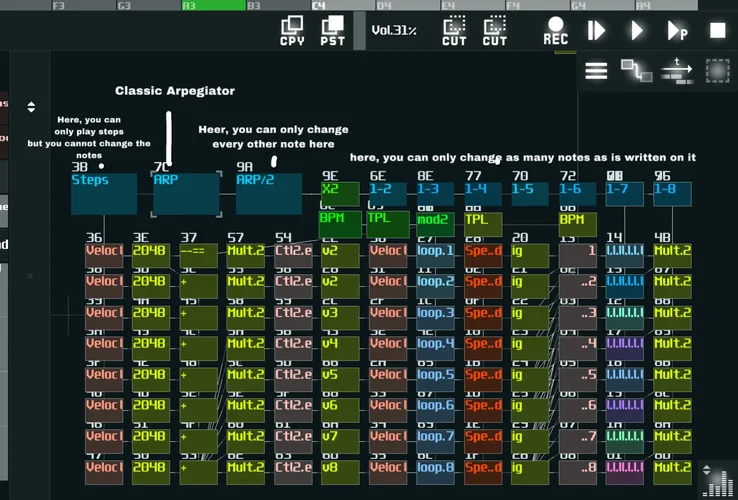738x500 pixels.
Task: Select the loop.2 module
Action: (435, 287)
